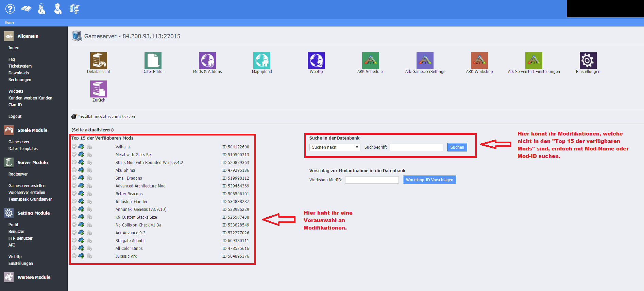
Task: Open ARK Scheduler
Action: click(x=370, y=61)
